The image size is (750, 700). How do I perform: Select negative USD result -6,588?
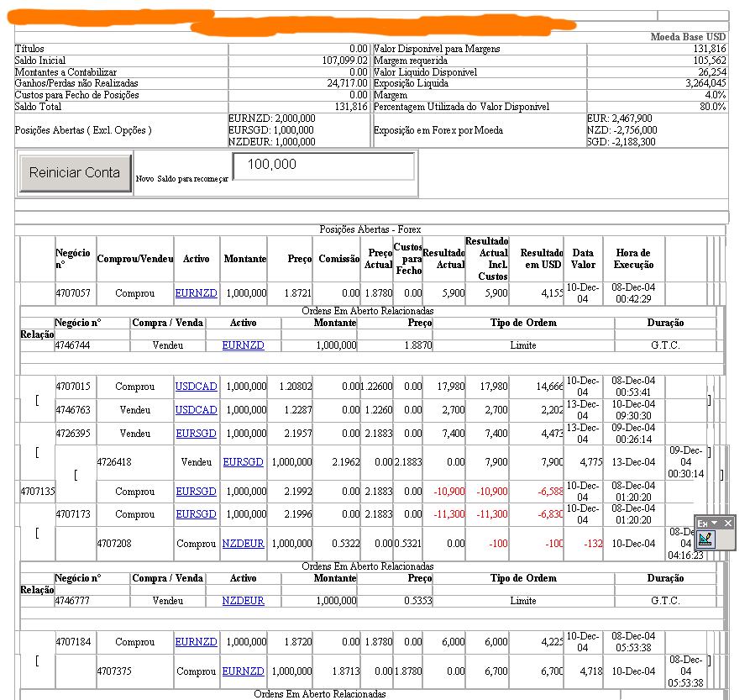pos(550,492)
